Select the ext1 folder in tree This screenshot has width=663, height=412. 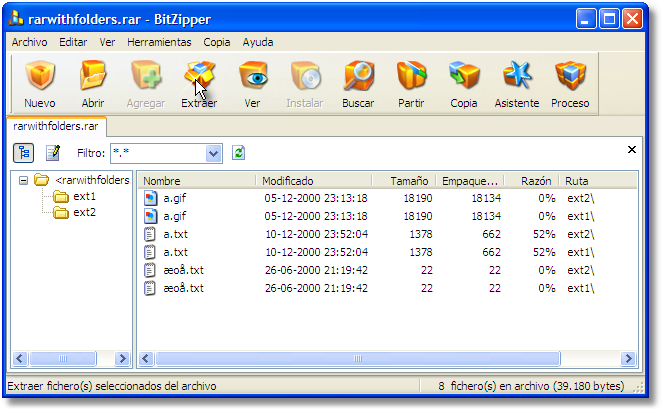pyautogui.click(x=84, y=196)
